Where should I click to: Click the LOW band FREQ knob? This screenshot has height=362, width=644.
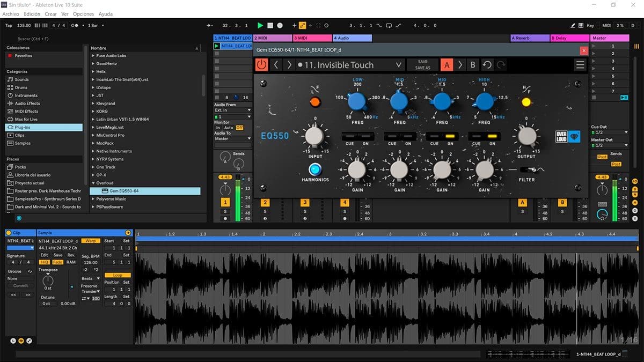tap(357, 101)
